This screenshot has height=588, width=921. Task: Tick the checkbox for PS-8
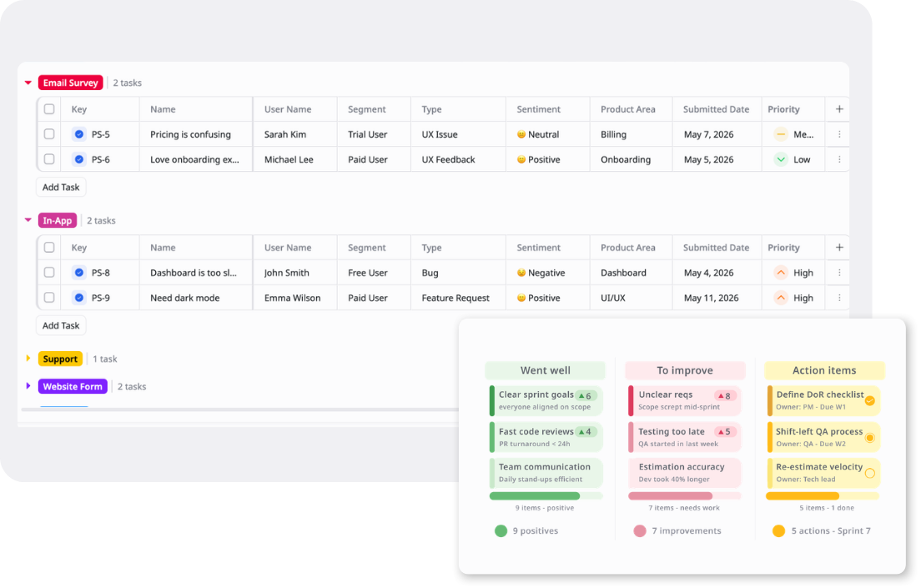coord(49,273)
